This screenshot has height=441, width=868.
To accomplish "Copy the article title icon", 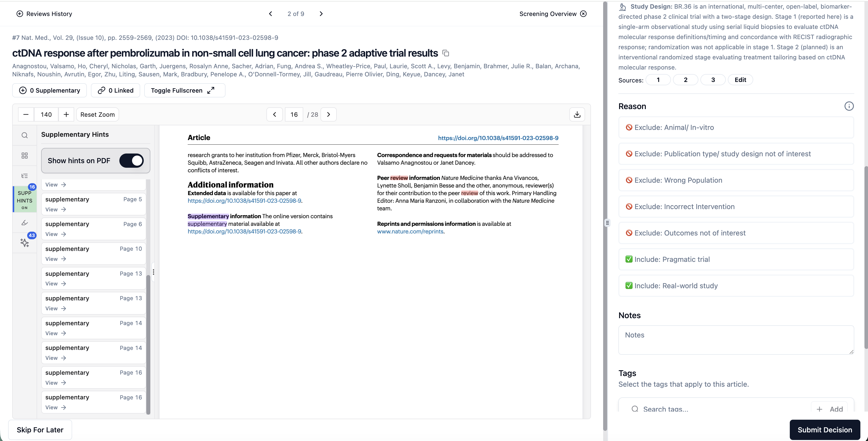I will tap(445, 53).
